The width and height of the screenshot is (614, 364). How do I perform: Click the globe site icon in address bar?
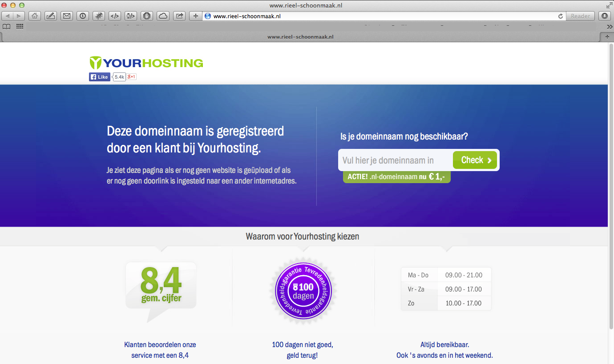[x=208, y=16]
